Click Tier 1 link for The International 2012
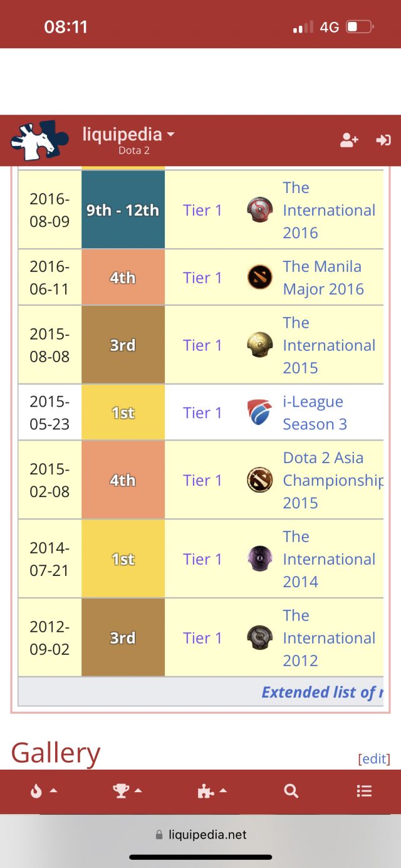Viewport: 401px width, 868px height. tap(202, 638)
